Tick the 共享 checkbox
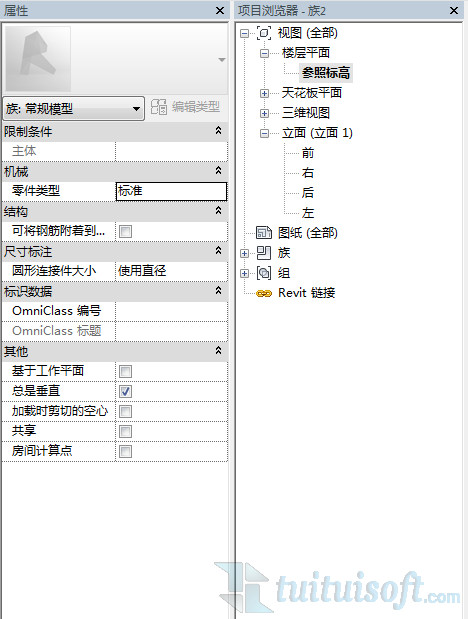The width and height of the screenshot is (468, 619). coord(126,431)
